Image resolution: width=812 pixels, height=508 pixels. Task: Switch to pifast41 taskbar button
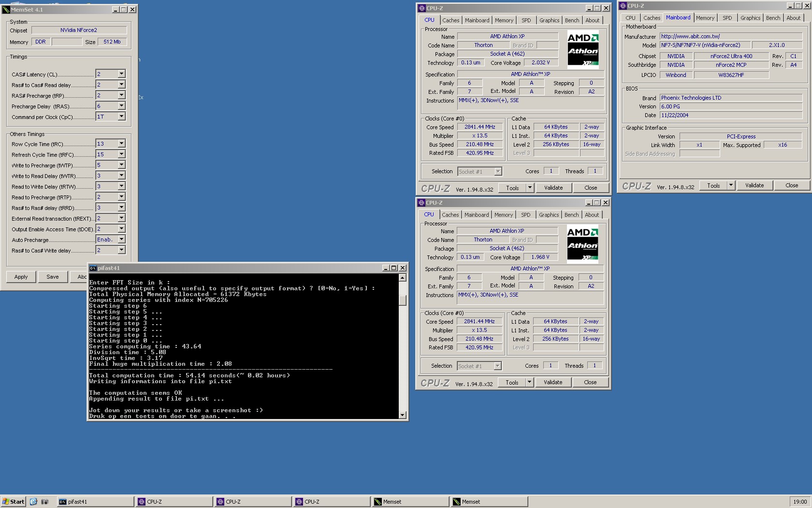point(95,502)
